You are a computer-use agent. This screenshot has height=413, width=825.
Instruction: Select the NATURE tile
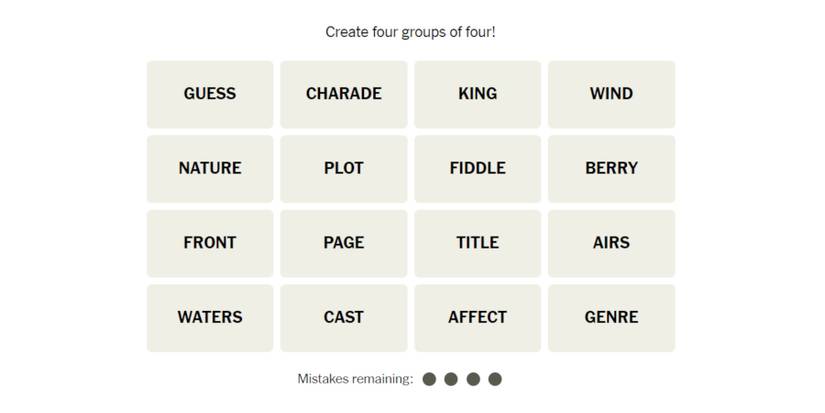tap(210, 168)
